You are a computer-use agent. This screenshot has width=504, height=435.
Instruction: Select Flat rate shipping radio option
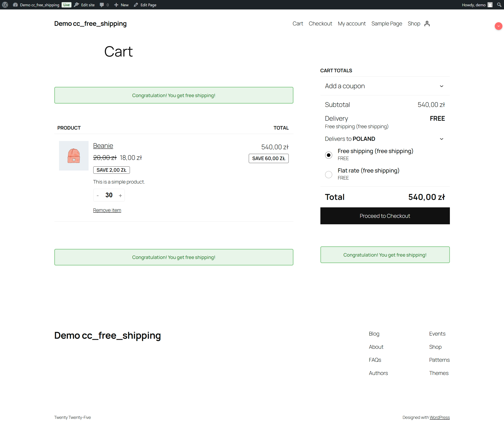[x=329, y=174]
